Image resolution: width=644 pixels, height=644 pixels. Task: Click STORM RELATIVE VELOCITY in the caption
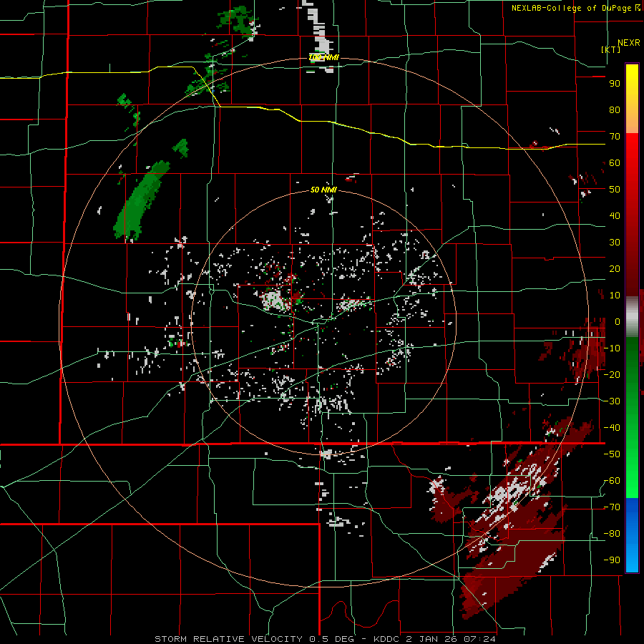click(229, 639)
